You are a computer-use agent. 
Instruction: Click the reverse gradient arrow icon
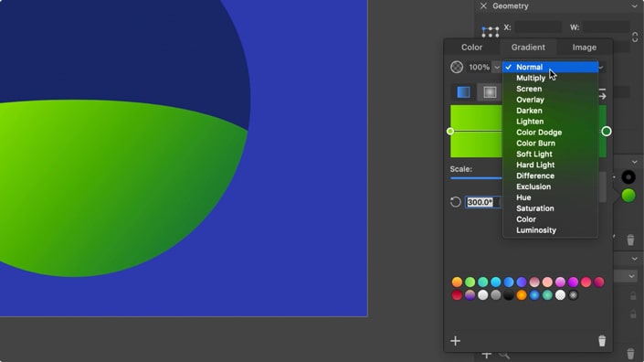(x=602, y=93)
